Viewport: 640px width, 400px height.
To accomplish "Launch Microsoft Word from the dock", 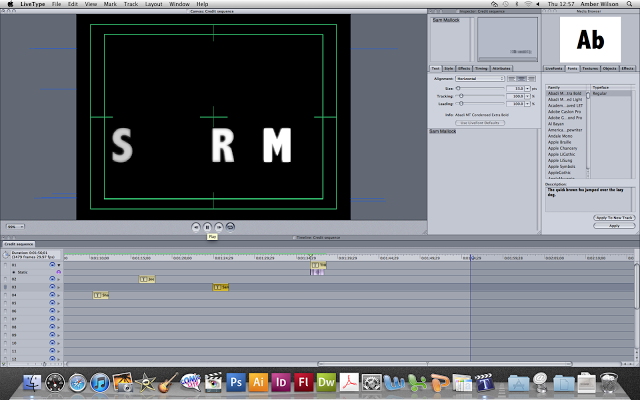I will pos(394,383).
